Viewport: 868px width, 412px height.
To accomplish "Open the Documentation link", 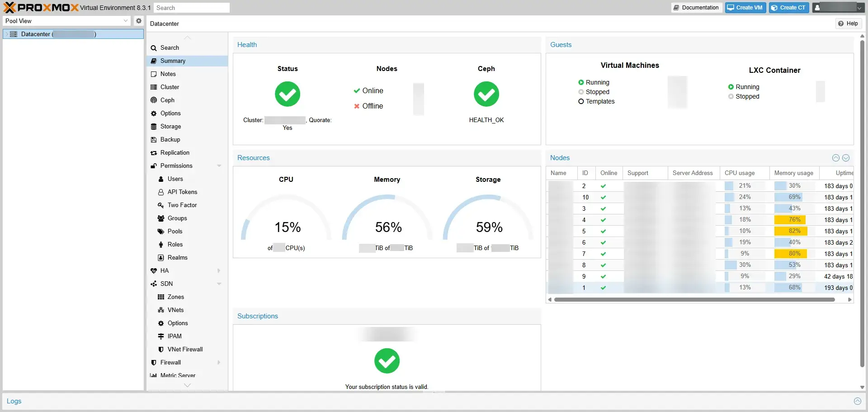I will click(x=696, y=7).
